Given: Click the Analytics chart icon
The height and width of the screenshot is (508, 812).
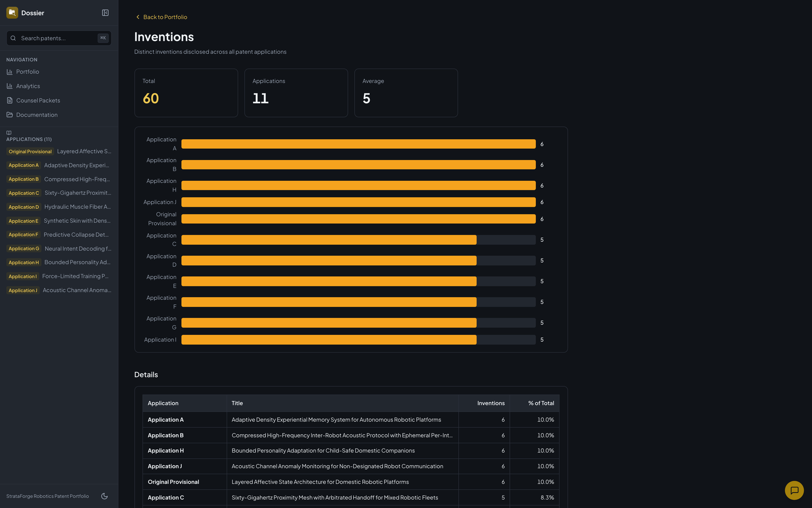Looking at the screenshot, I should click(x=10, y=86).
